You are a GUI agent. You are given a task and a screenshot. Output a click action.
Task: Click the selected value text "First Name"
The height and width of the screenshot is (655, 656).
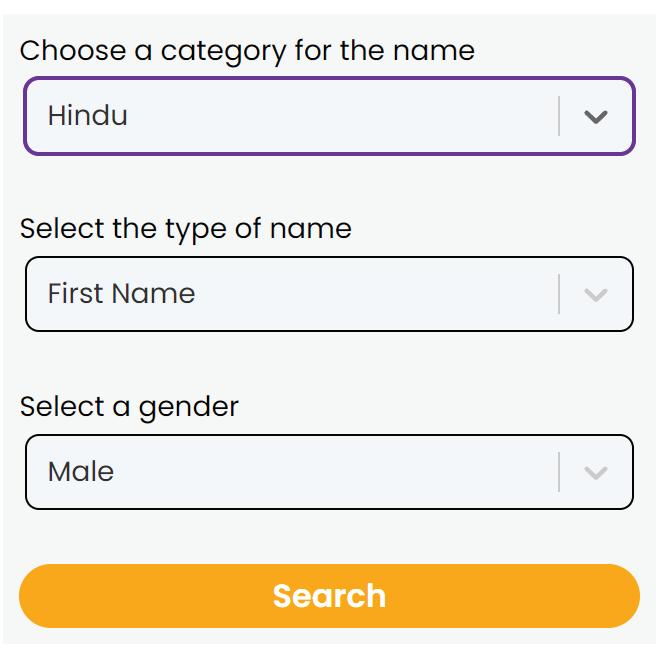[121, 294]
